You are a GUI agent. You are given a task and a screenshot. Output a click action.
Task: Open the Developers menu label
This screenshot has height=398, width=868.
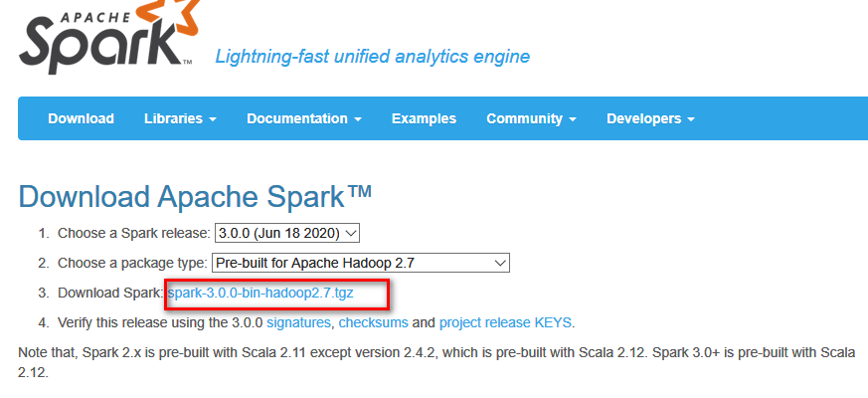pyautogui.click(x=644, y=118)
